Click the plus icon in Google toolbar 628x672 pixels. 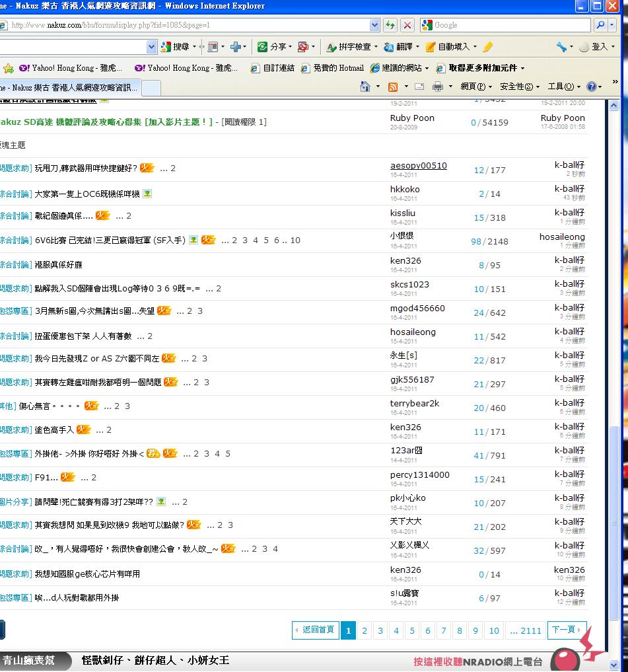236,47
